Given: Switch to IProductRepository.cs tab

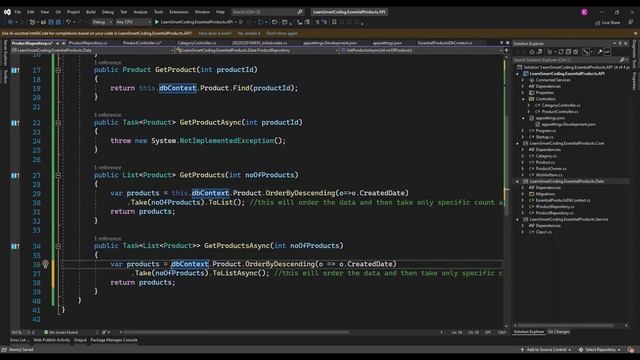Looking at the screenshot, I should [88, 43].
